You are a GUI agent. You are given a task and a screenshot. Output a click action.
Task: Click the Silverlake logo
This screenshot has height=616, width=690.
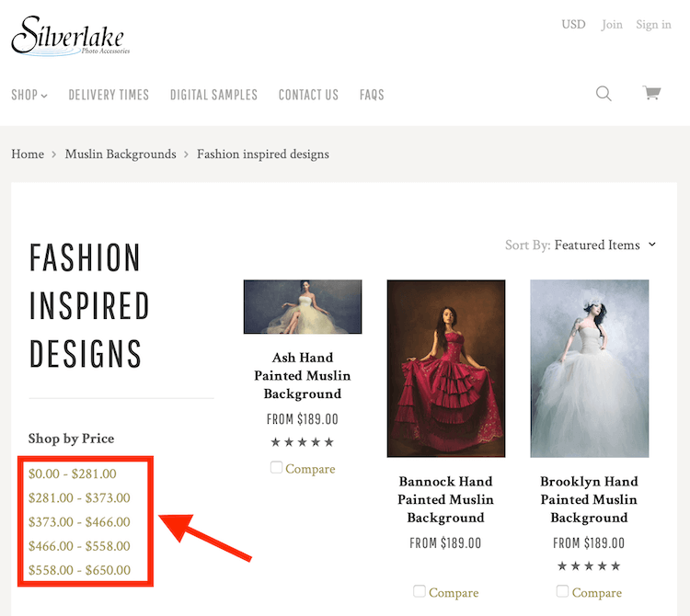pyautogui.click(x=70, y=36)
